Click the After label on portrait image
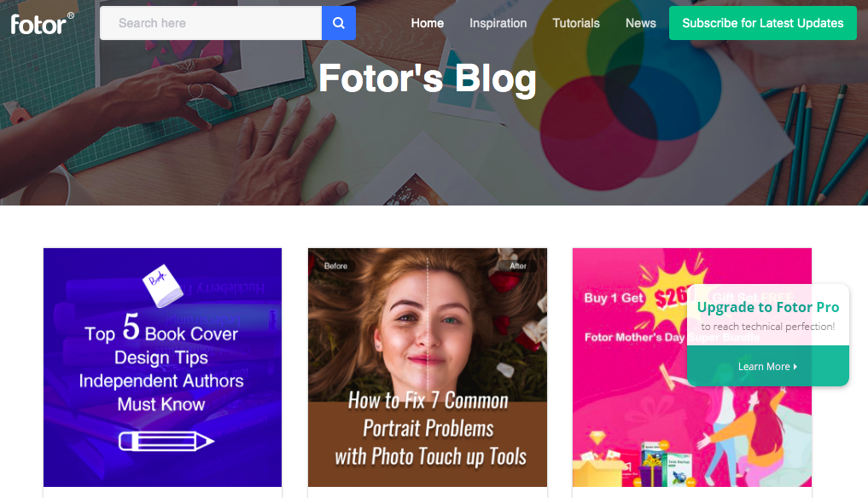Screen dimensions: 868x498 518,266
